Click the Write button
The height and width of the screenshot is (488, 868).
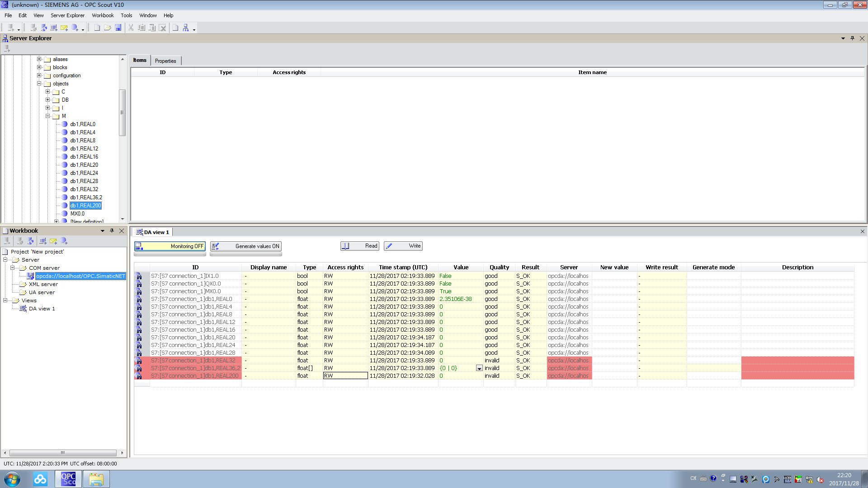coord(403,246)
